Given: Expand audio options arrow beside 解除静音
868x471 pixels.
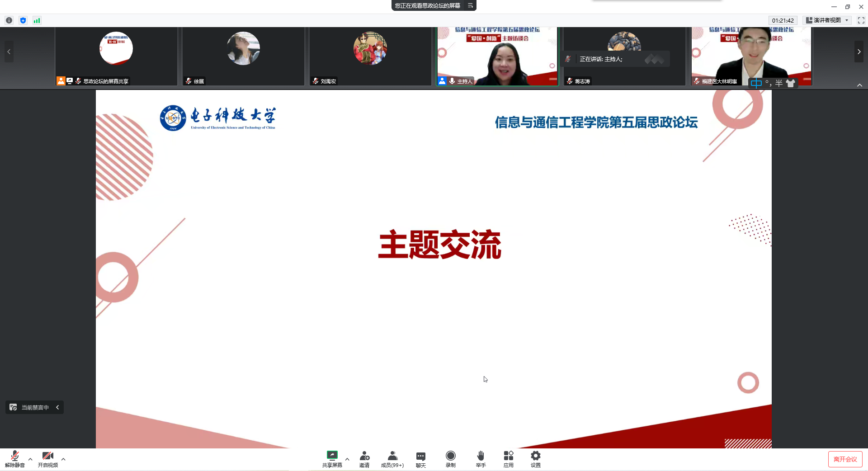Looking at the screenshot, I should [30, 459].
